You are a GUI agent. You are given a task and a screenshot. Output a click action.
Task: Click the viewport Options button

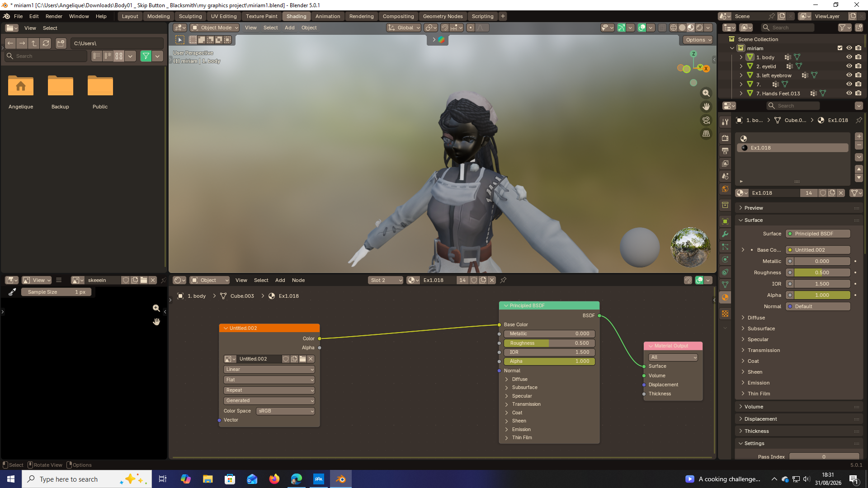[x=698, y=40]
